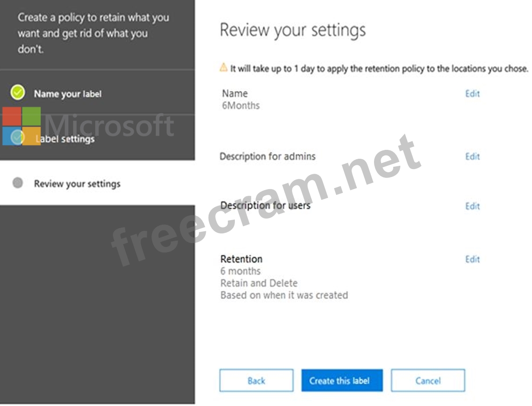Click Based on when it was created text
Screen dimensions: 532x406
(x=284, y=295)
